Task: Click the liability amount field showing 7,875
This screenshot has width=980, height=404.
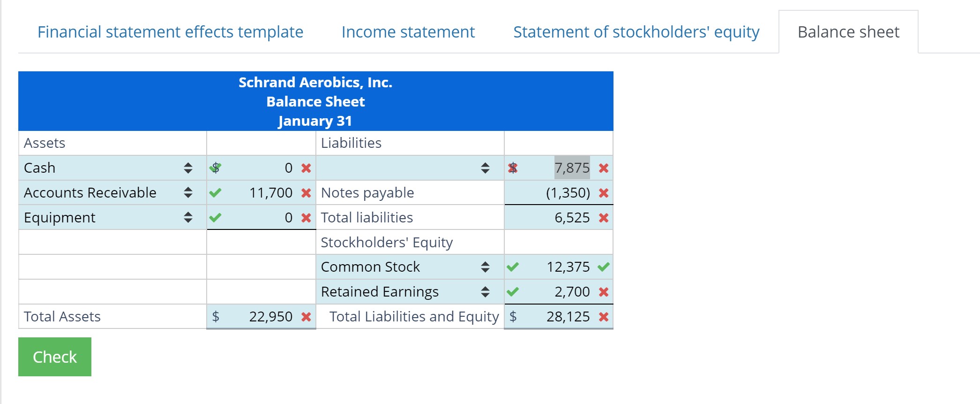Action: coord(571,168)
